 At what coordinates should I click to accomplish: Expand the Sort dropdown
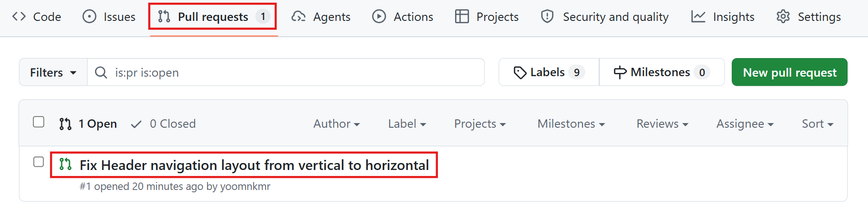tap(817, 124)
